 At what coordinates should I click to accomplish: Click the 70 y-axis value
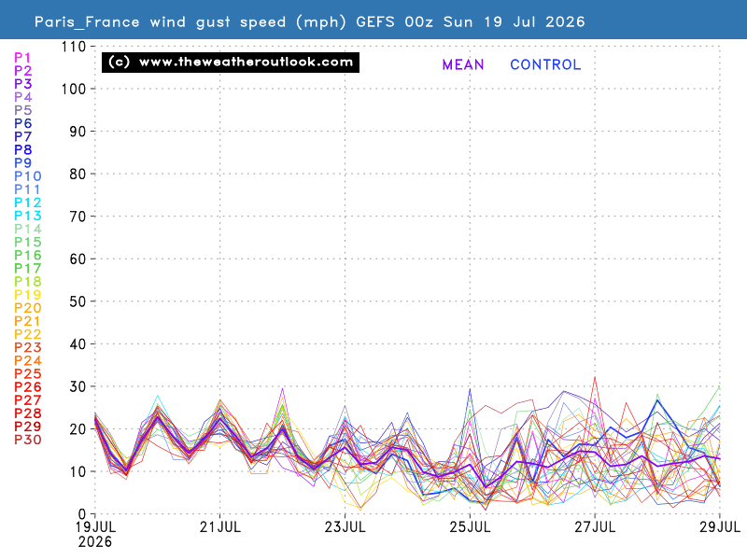click(x=78, y=217)
